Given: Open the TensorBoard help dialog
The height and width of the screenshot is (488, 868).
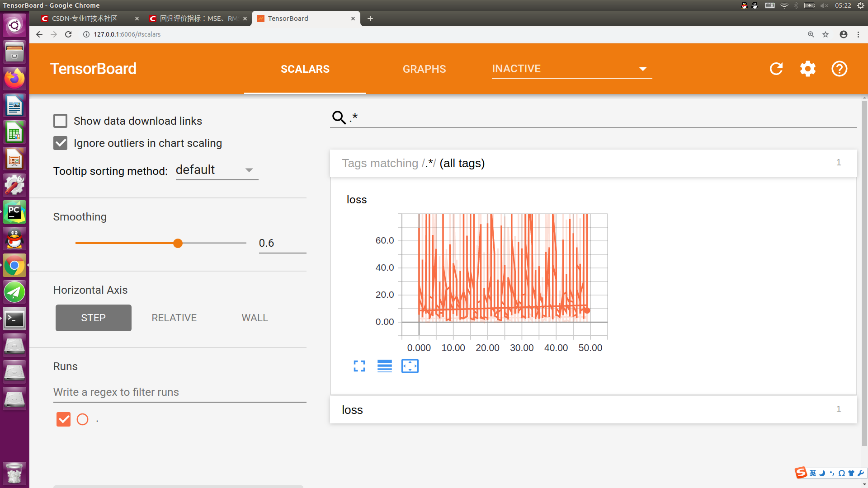Looking at the screenshot, I should (839, 69).
